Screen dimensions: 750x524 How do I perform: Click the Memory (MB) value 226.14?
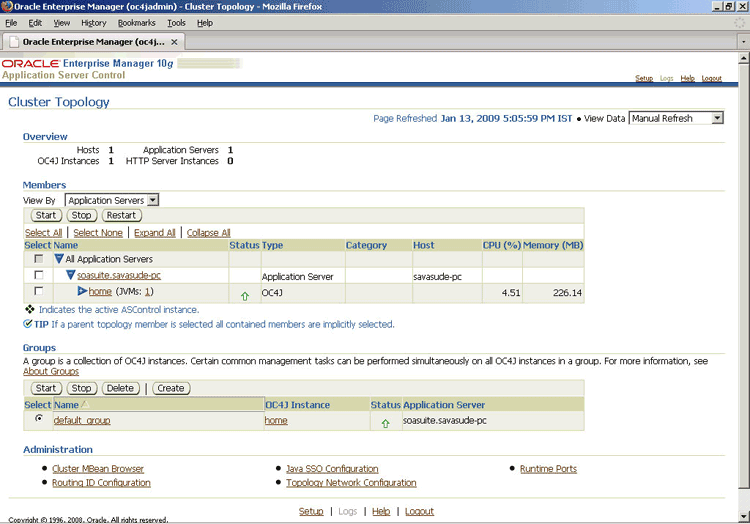pos(567,293)
